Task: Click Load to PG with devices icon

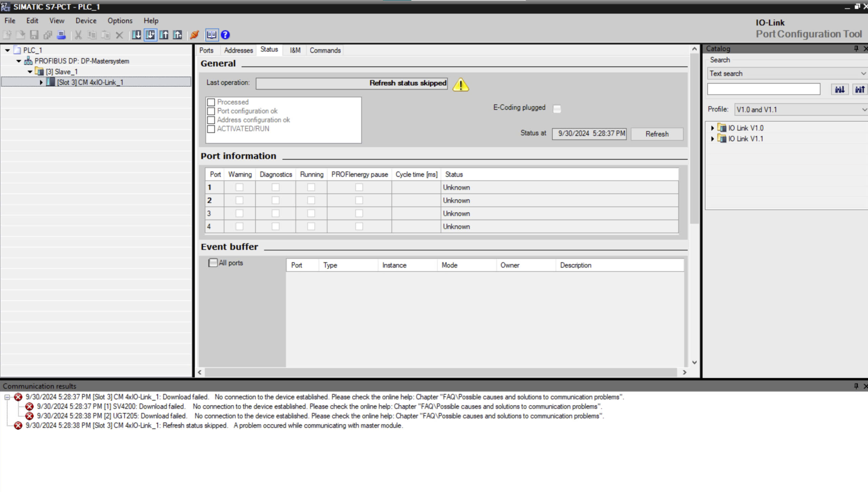Action: [x=178, y=35]
